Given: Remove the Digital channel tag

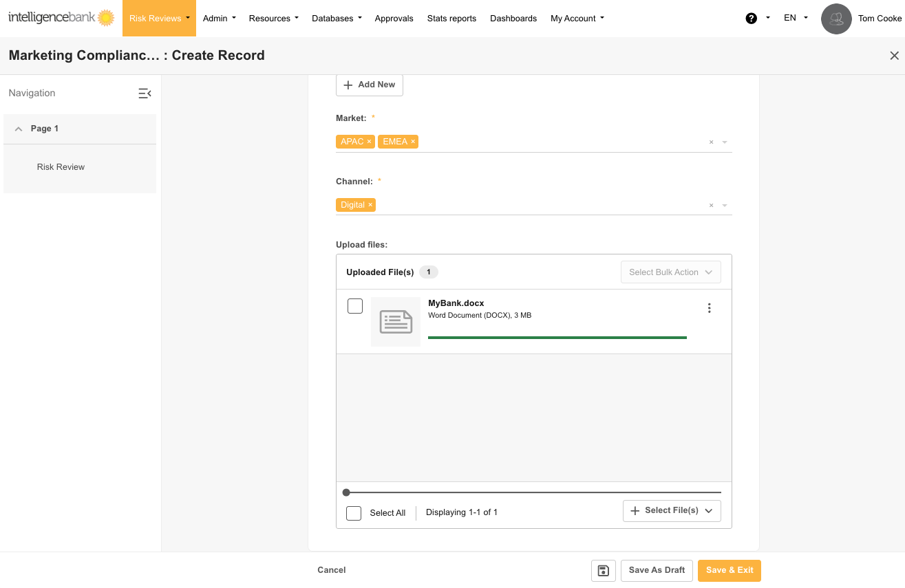Looking at the screenshot, I should 370,205.
